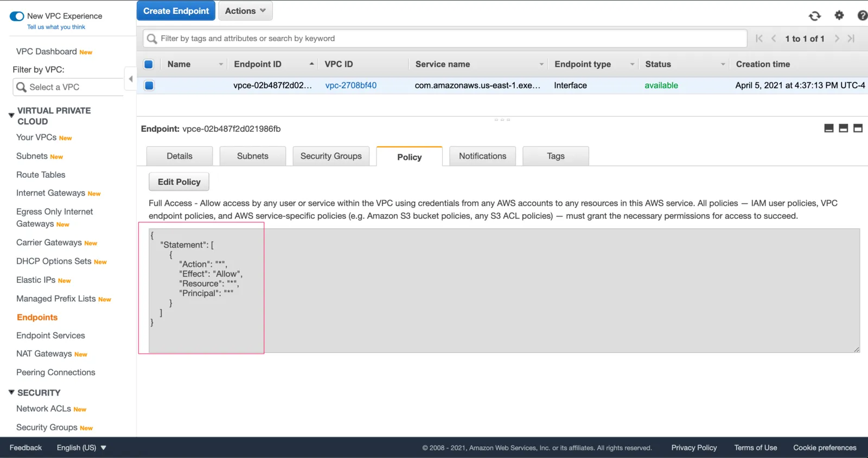Open the Actions dropdown menu
The height and width of the screenshot is (458, 868).
click(245, 11)
